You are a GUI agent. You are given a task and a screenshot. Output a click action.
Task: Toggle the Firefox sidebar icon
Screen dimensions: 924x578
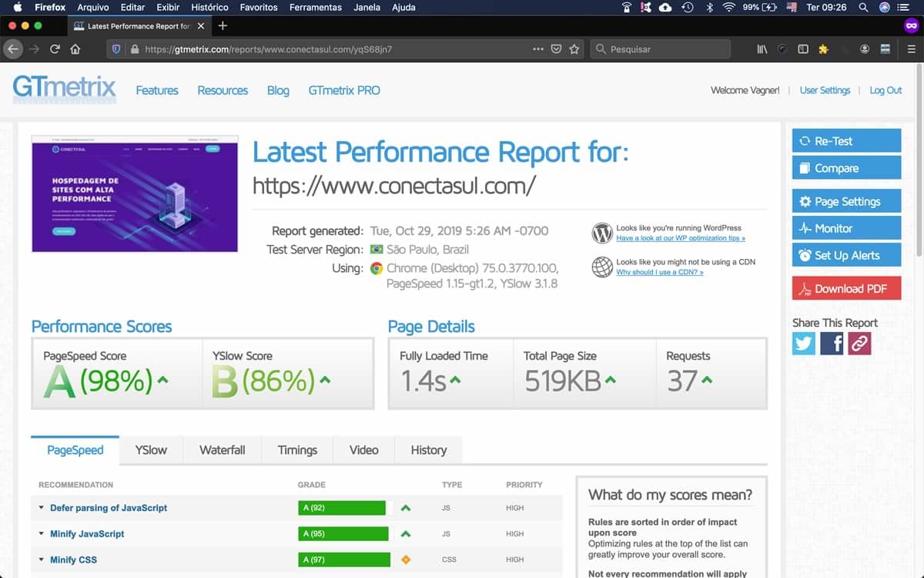pos(803,49)
